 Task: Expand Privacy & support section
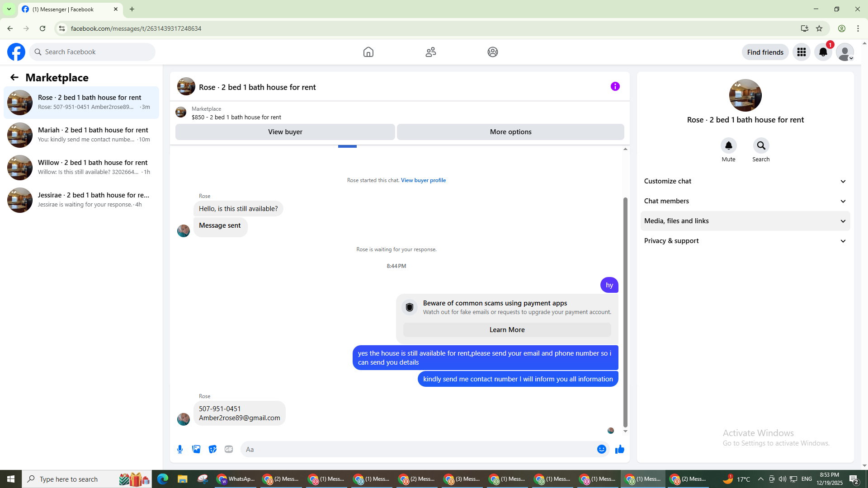745,241
